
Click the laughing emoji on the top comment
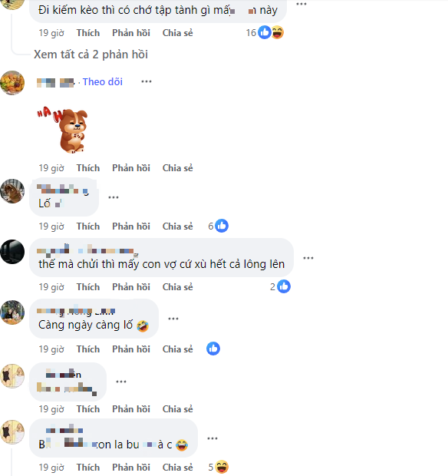[x=278, y=32]
